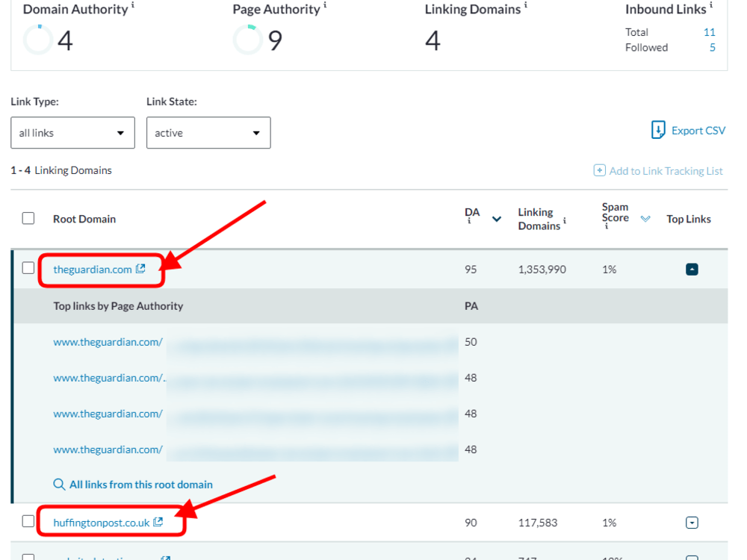
Task: Collapse top links for theguardian.com row
Action: point(692,270)
